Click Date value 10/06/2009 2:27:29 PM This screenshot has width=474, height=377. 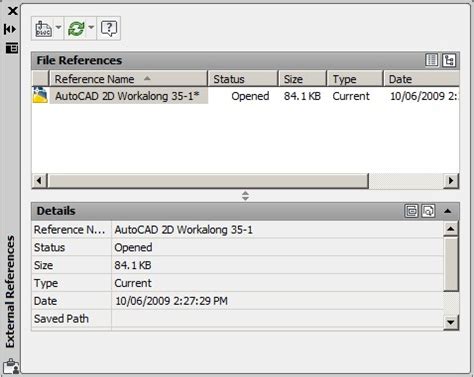tap(171, 301)
